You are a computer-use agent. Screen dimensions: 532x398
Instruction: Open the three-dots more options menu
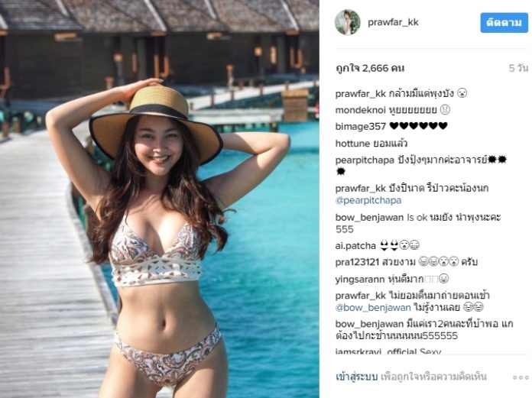pos(521,377)
